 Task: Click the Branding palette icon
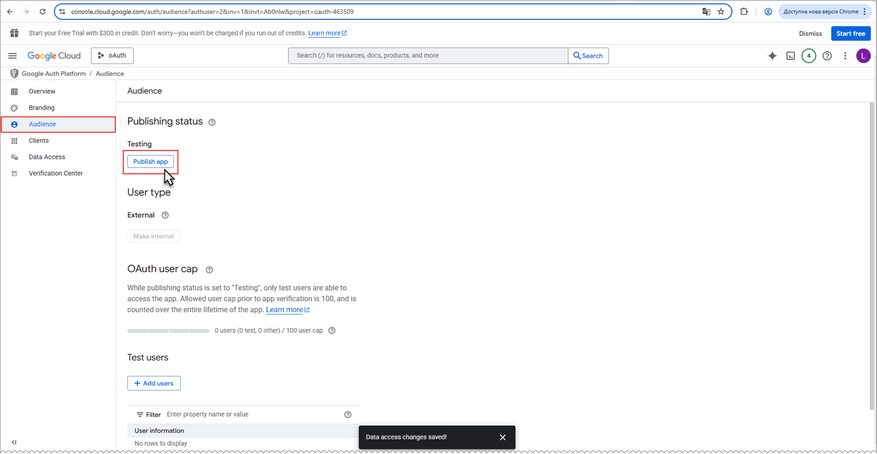[15, 108]
